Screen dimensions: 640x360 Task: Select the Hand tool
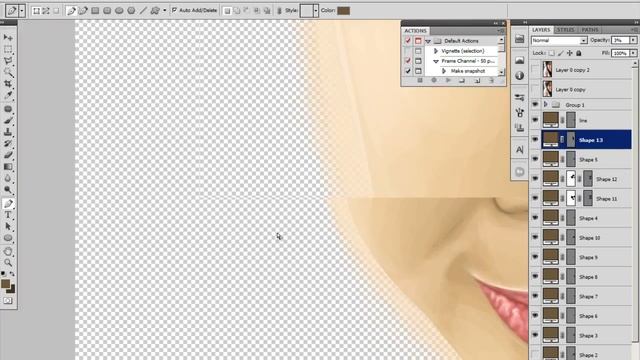click(x=8, y=251)
